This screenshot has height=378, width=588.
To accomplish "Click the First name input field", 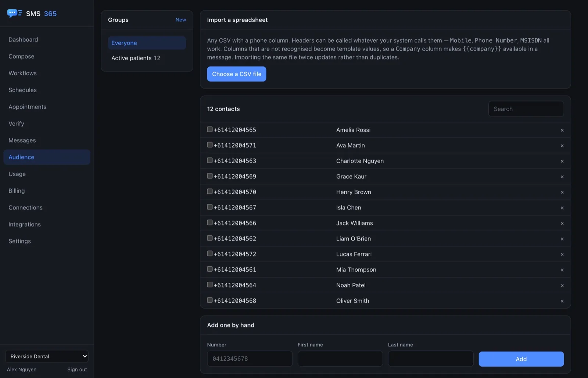I will pos(340,359).
